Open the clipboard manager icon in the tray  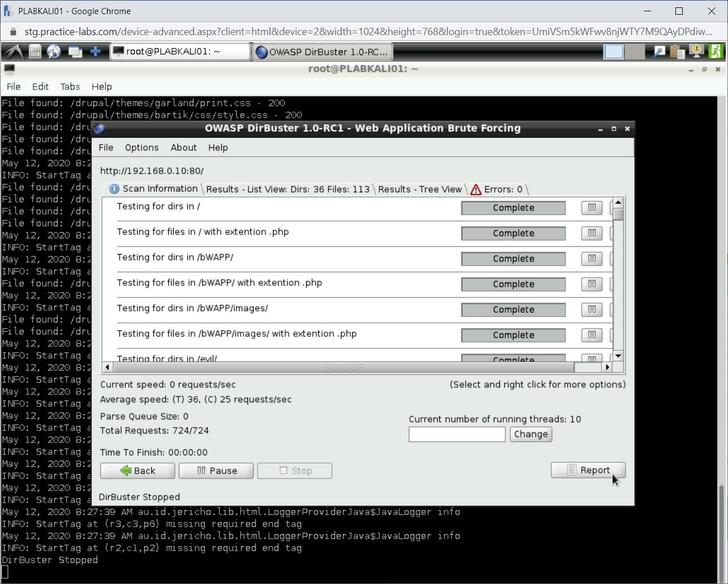pos(677,51)
